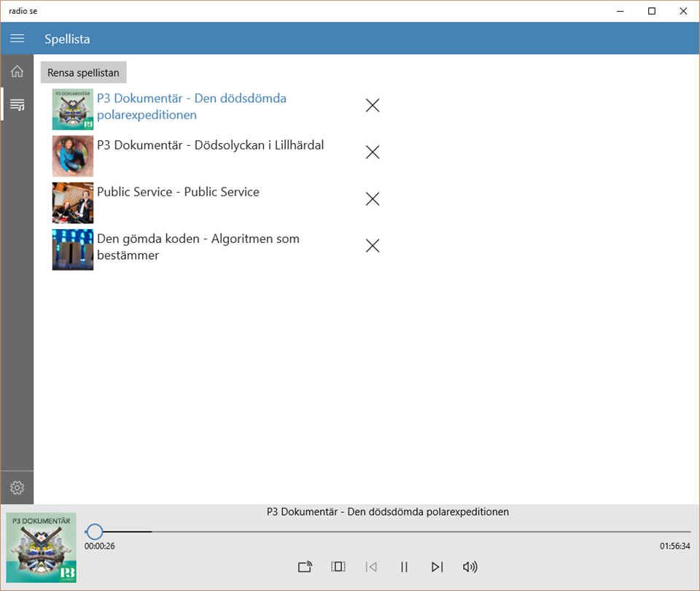The height and width of the screenshot is (591, 700).
Task: Go to Home in sidebar
Action: [x=17, y=71]
